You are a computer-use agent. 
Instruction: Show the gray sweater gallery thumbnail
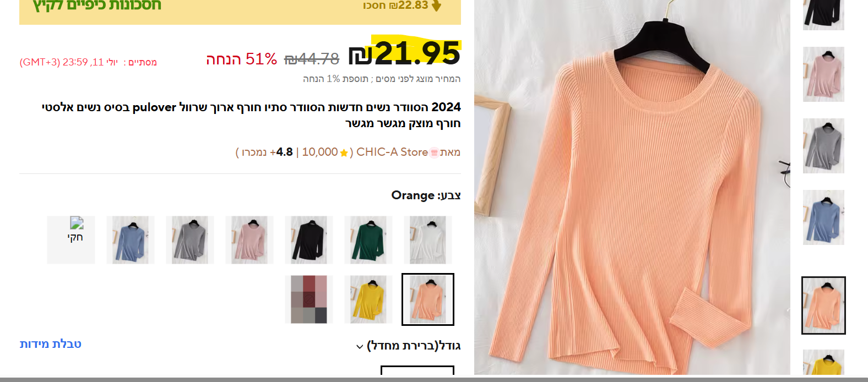pyautogui.click(x=823, y=146)
